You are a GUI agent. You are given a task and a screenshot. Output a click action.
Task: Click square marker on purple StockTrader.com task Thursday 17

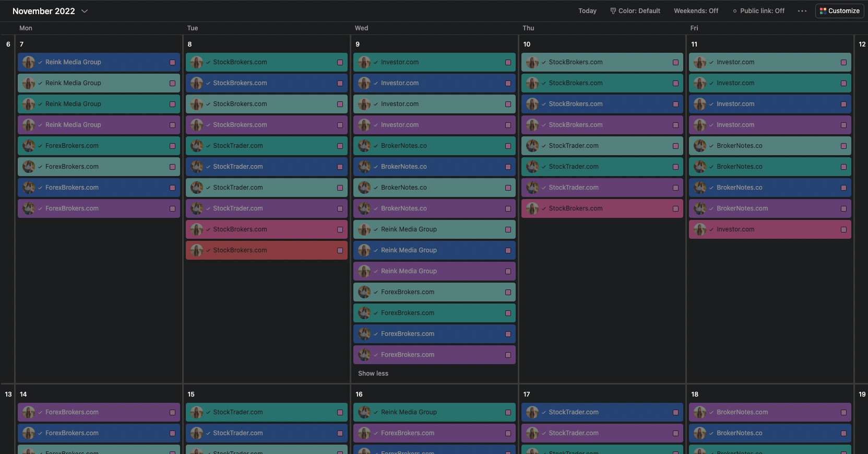tap(675, 433)
